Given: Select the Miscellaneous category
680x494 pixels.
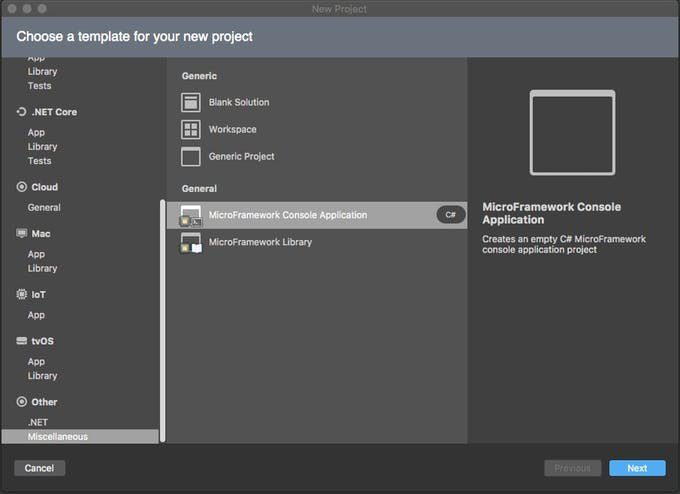Looking at the screenshot, I should tap(80, 436).
